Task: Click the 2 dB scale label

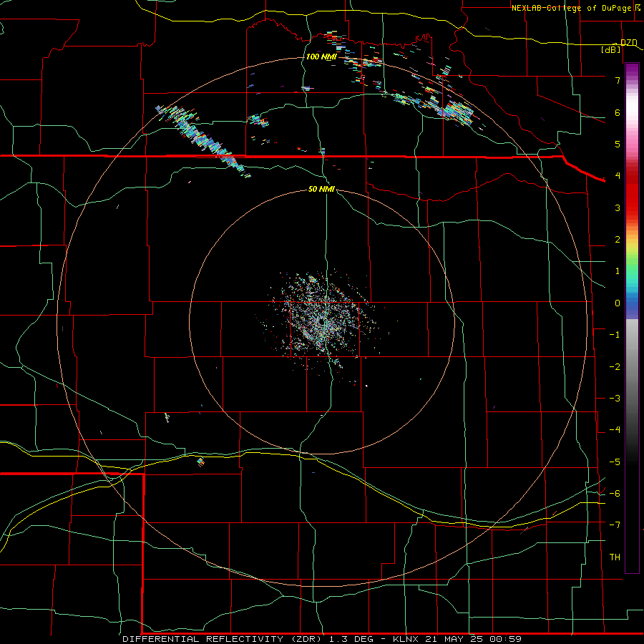Action: click(x=618, y=240)
